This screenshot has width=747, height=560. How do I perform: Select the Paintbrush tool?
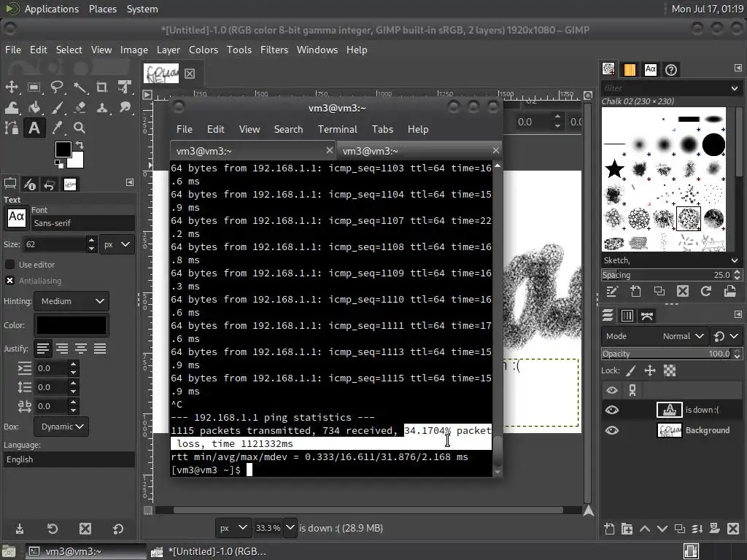57,107
